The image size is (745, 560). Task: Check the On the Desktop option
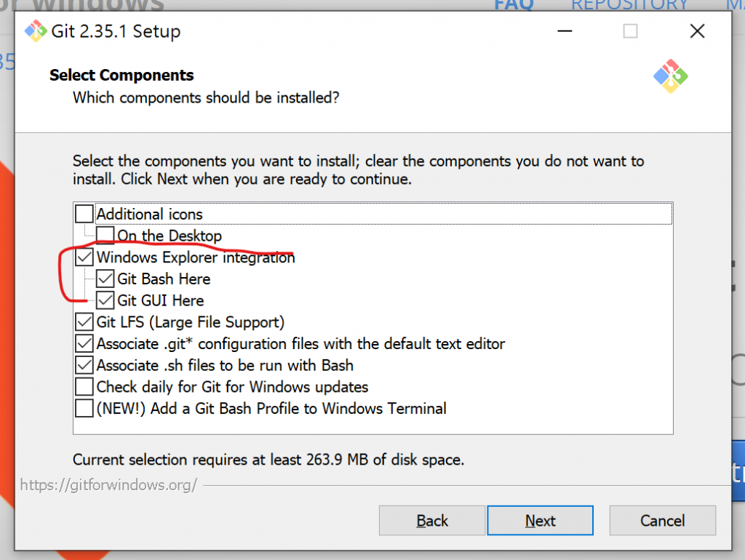pyautogui.click(x=106, y=236)
